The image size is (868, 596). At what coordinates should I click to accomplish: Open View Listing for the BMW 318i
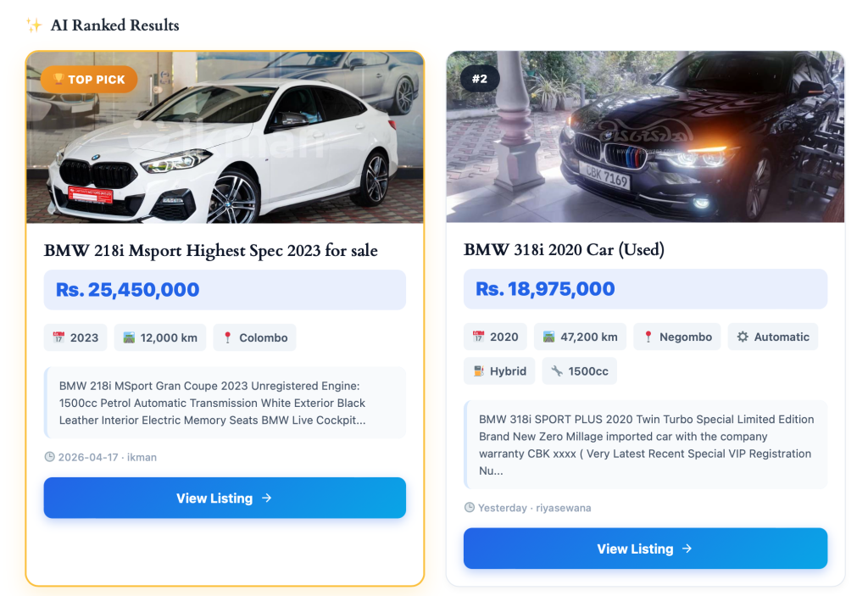645,549
